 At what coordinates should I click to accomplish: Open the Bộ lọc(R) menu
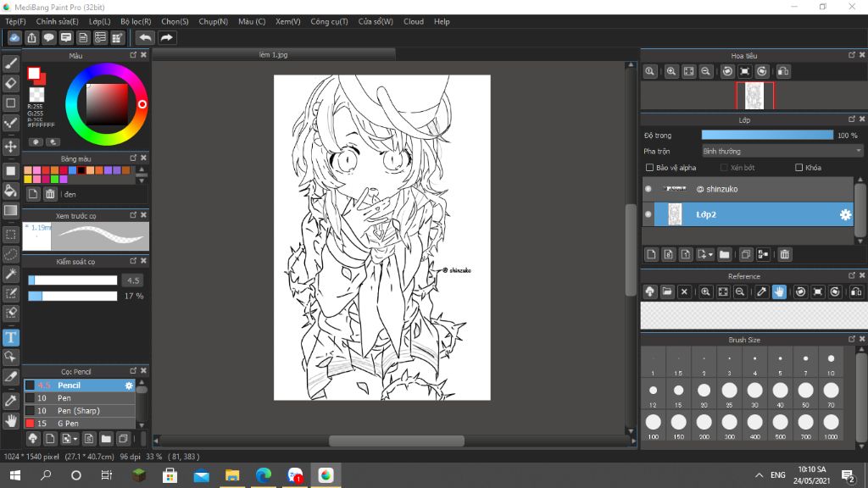[x=136, y=21]
